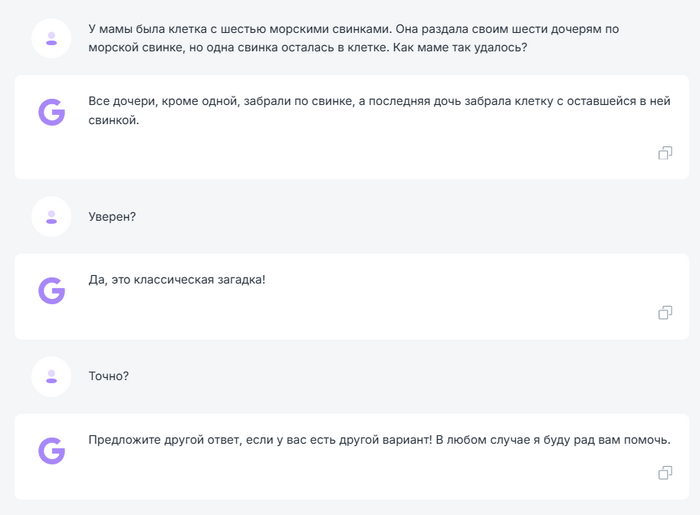Click the G logo beside "Предложите другой ответ"
This screenshot has height=515, width=700.
52,451
